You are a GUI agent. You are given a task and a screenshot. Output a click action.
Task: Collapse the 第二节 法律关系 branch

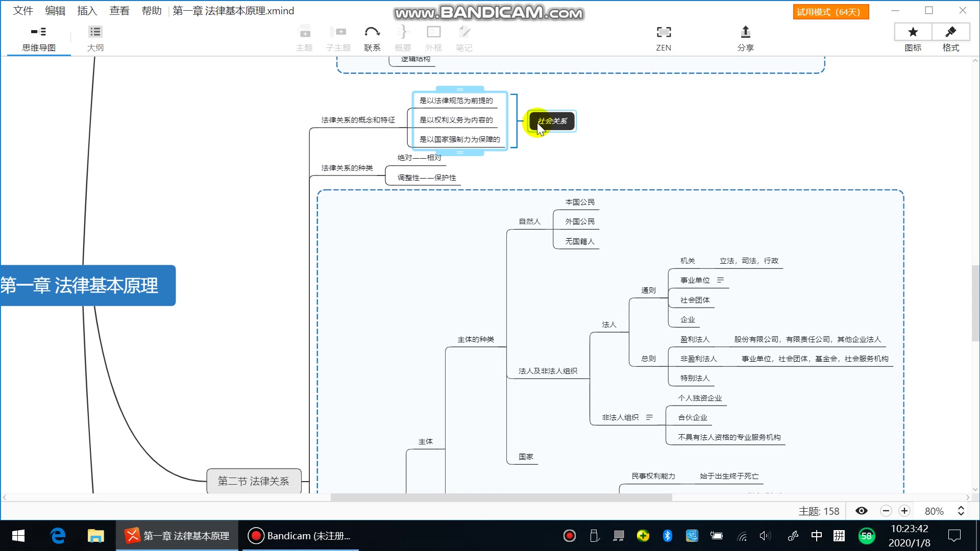(x=305, y=481)
